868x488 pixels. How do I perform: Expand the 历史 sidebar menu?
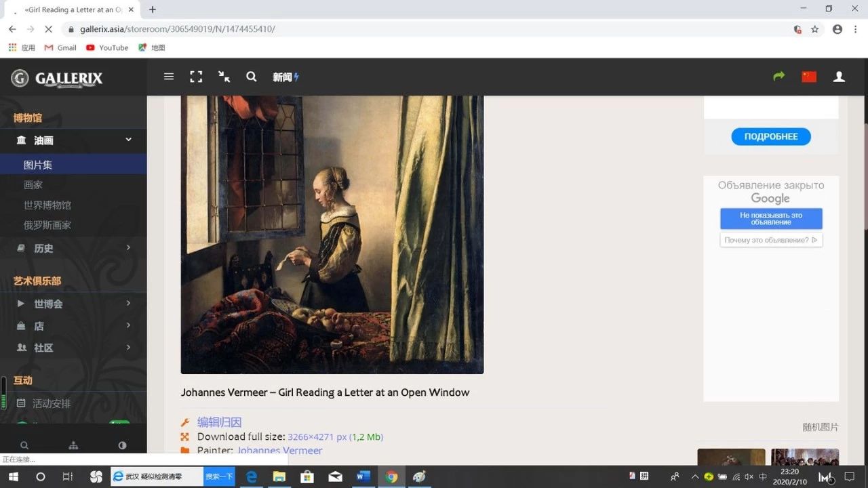(128, 248)
